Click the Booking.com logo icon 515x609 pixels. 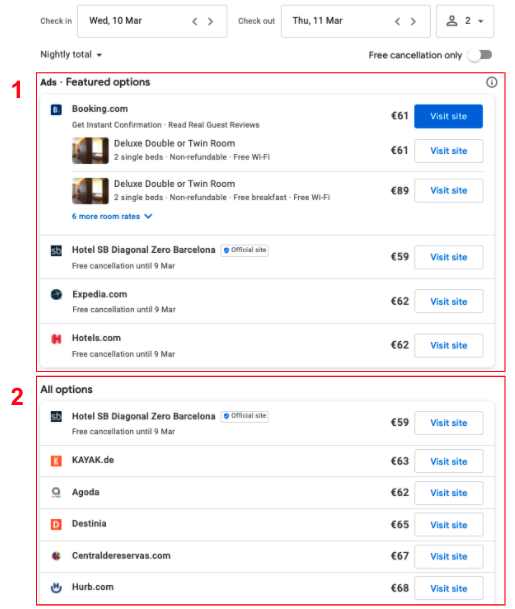point(56,110)
